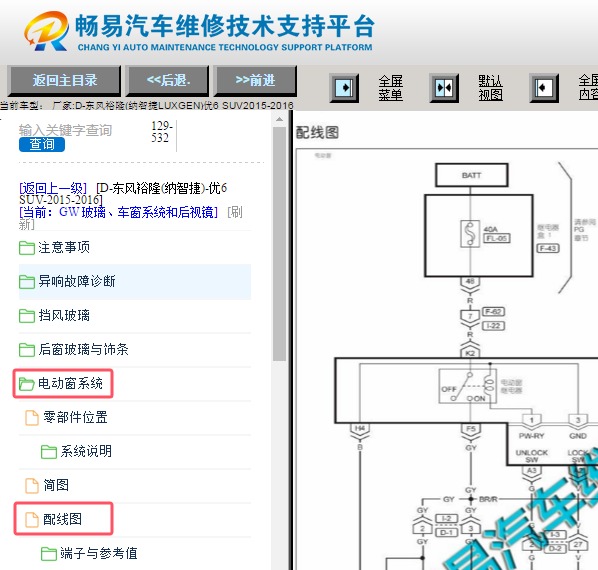Click the sidebar scrollbar up arrow
598x570 pixels.
click(x=280, y=119)
